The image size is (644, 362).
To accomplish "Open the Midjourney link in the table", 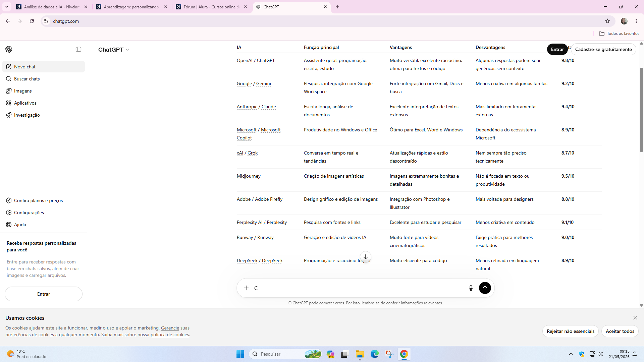I will point(249,176).
